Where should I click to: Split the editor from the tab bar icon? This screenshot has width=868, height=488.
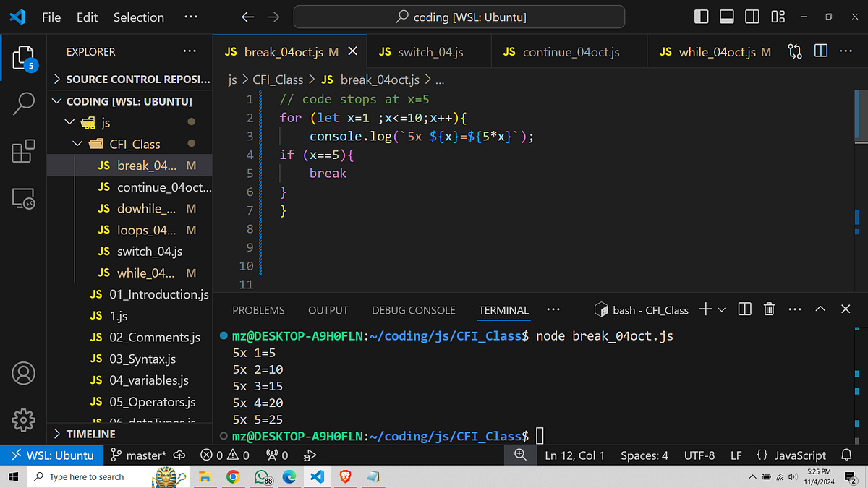tap(820, 51)
